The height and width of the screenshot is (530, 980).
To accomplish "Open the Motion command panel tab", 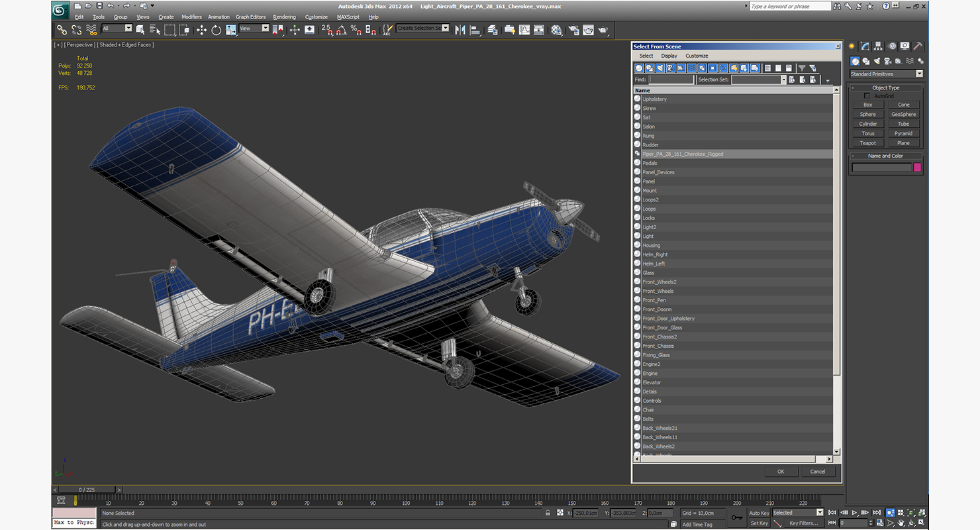I will pyautogui.click(x=892, y=46).
